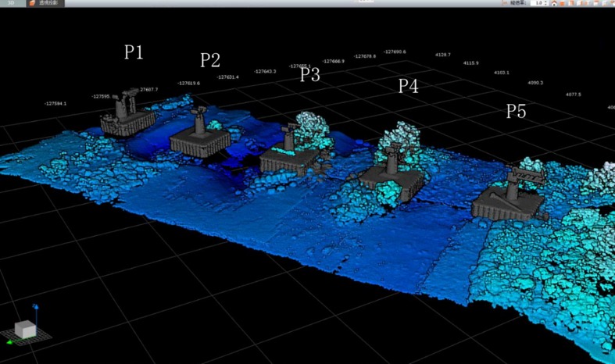The image size is (615, 364).
Task: Click the gray cube on the orientation gizmo
Action: pyautogui.click(x=25, y=330)
